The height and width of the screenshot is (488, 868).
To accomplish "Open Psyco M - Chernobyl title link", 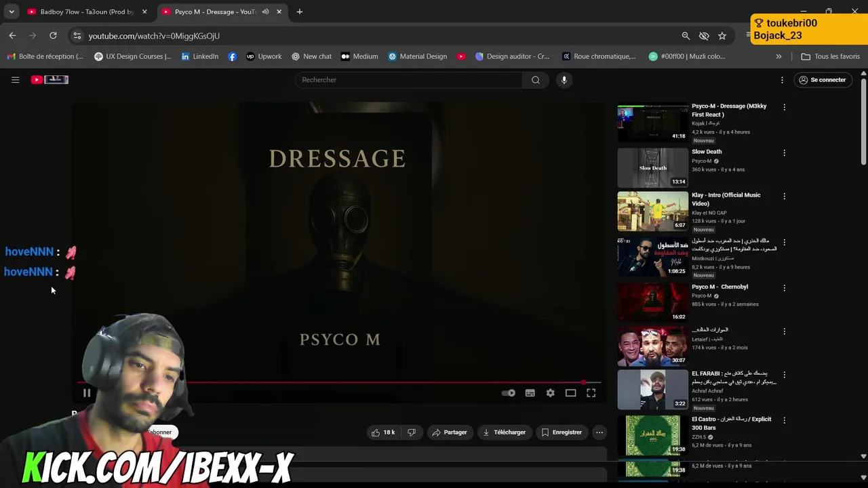I will [719, 287].
